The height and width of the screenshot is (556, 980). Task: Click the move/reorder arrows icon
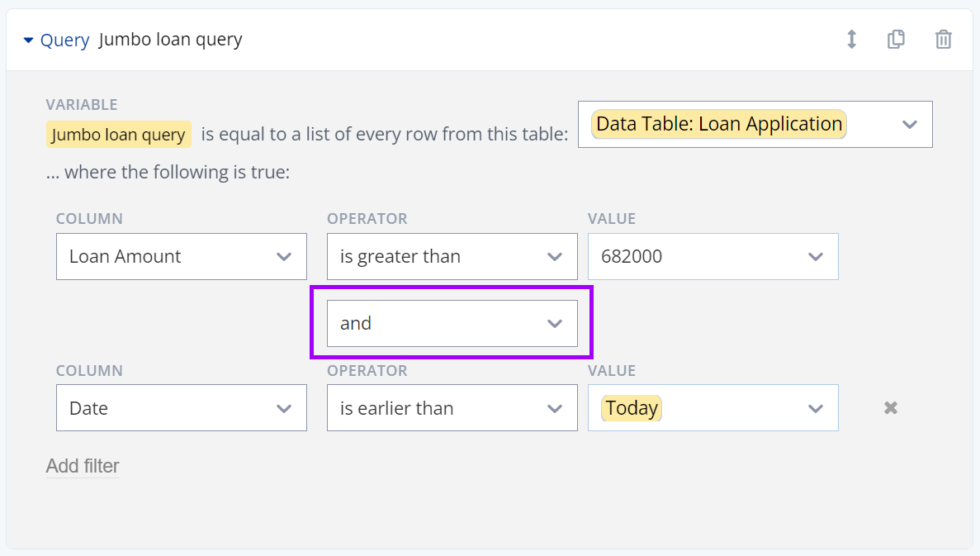(x=851, y=39)
